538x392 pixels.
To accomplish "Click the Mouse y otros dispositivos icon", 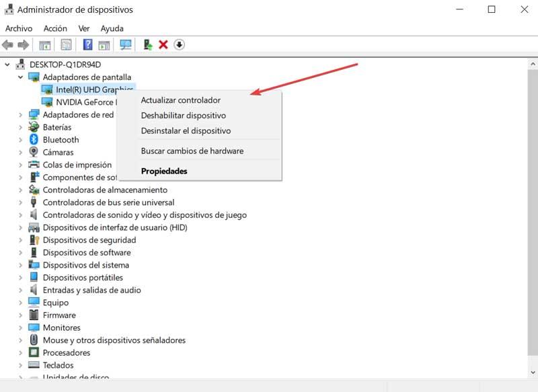I will click(x=34, y=340).
